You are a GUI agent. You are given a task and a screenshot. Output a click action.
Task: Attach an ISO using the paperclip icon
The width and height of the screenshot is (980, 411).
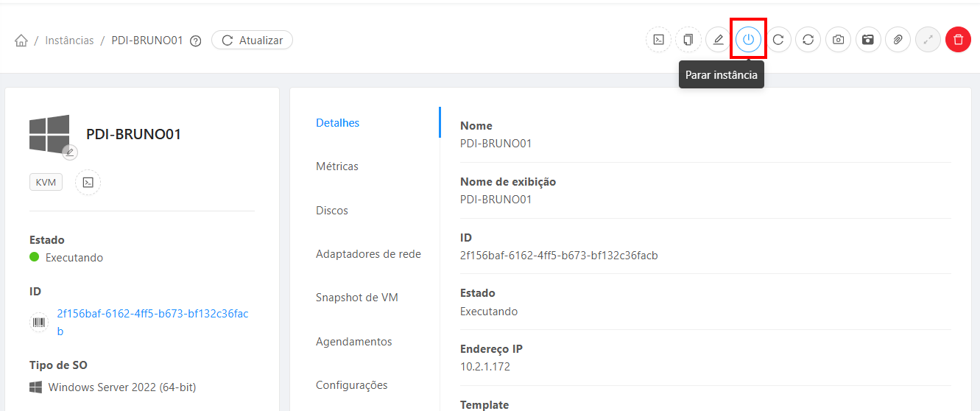pyautogui.click(x=898, y=40)
